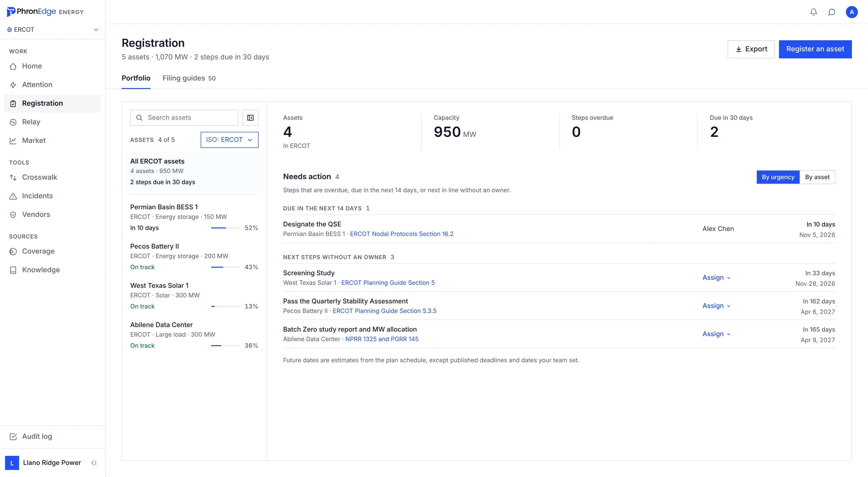Click the Search assets field
Image resolution: width=868 pixels, height=477 pixels.
click(184, 118)
